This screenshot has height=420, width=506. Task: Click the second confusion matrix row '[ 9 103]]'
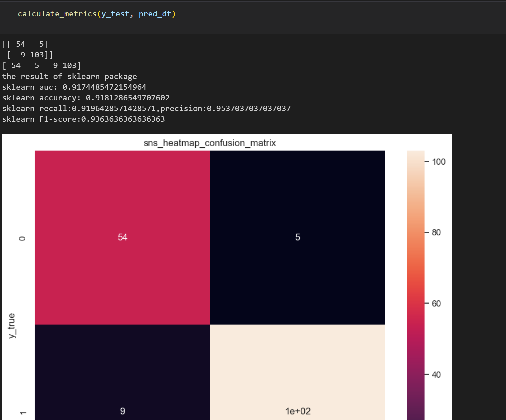[x=30, y=55]
